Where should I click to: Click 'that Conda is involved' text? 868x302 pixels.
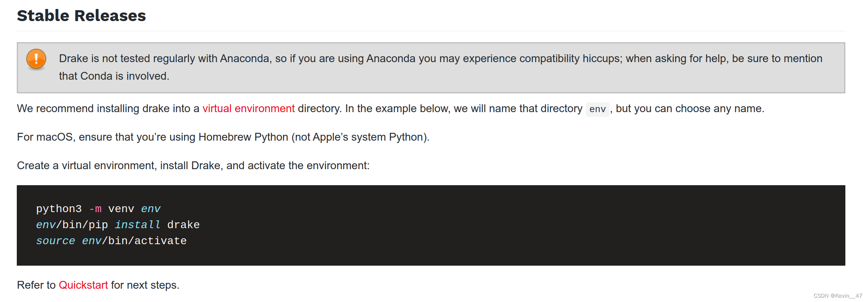(x=114, y=76)
